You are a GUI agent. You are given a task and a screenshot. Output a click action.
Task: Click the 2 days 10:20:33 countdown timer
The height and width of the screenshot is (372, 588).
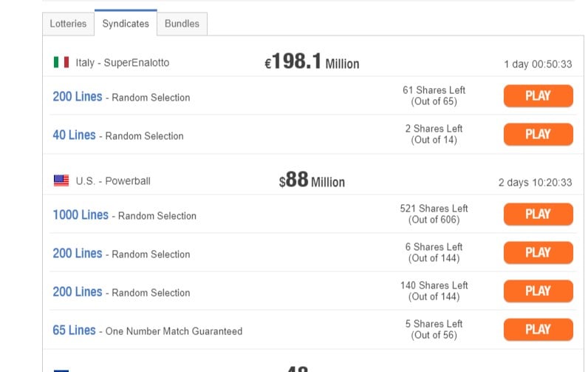click(x=535, y=183)
